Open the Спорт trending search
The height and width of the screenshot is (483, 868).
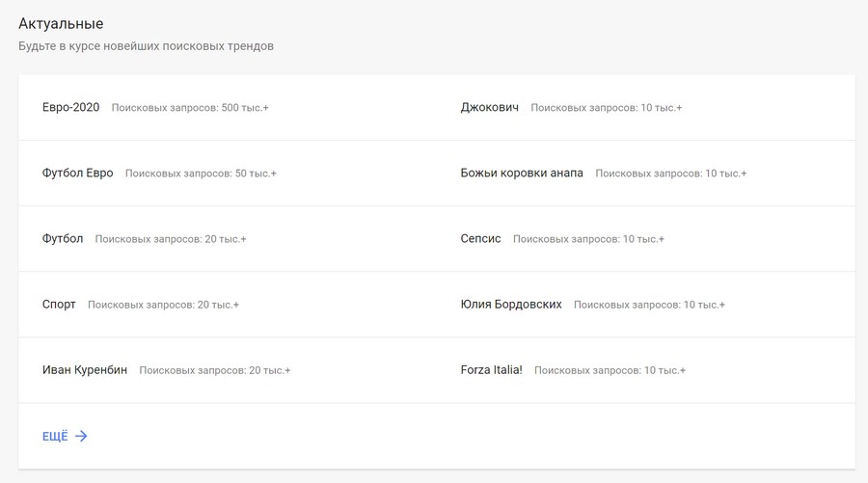coord(59,305)
